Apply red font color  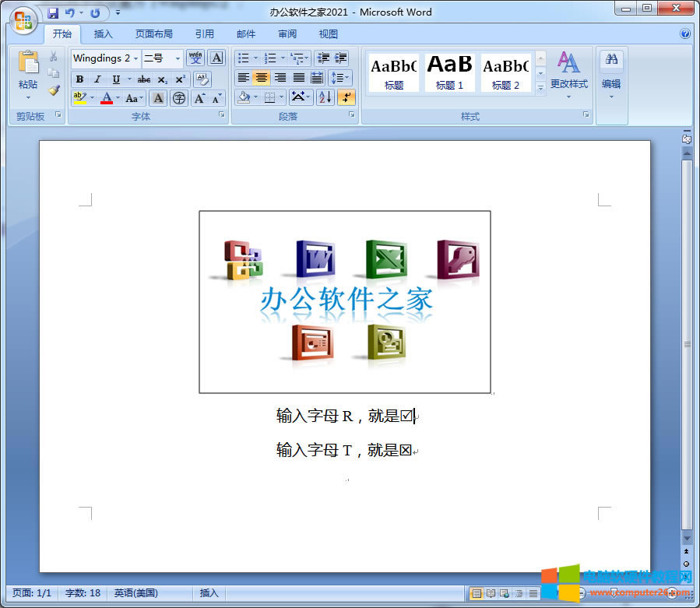107,98
